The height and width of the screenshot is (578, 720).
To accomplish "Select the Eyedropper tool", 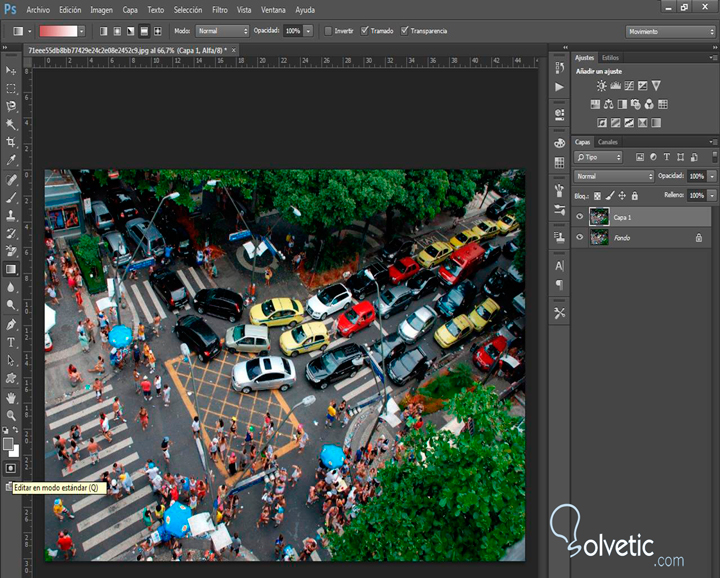I will point(11,160).
